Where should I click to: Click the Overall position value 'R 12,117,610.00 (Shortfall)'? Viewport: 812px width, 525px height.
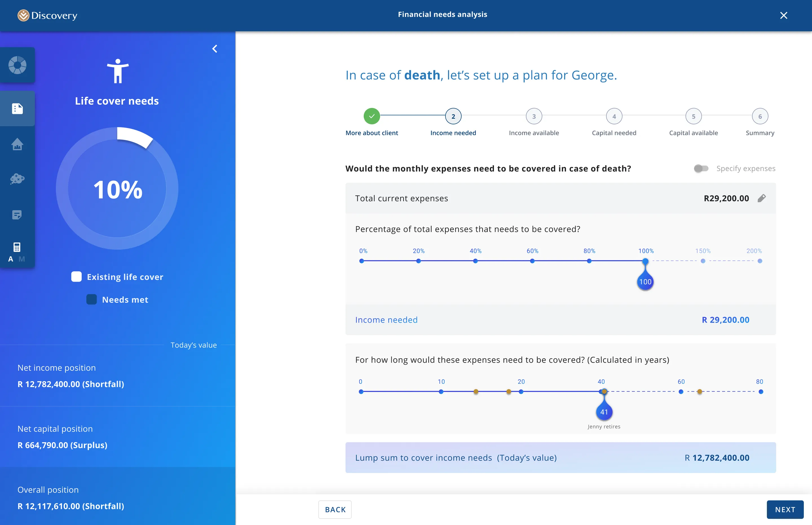pos(71,506)
